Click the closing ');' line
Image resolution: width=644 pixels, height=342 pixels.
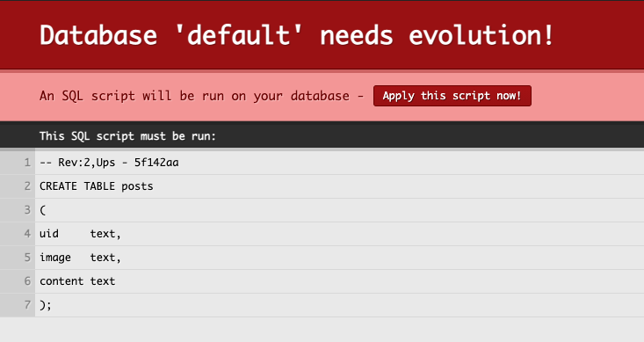[46, 305]
